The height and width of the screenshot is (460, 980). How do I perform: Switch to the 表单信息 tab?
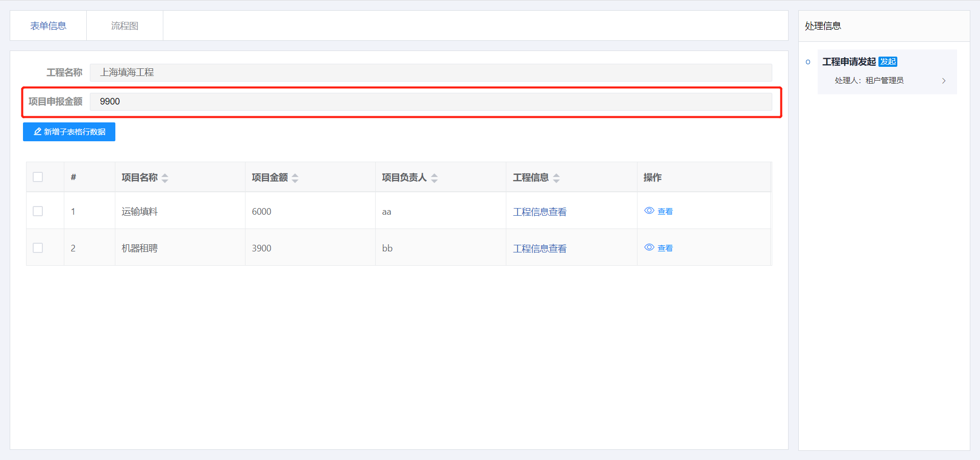48,25
